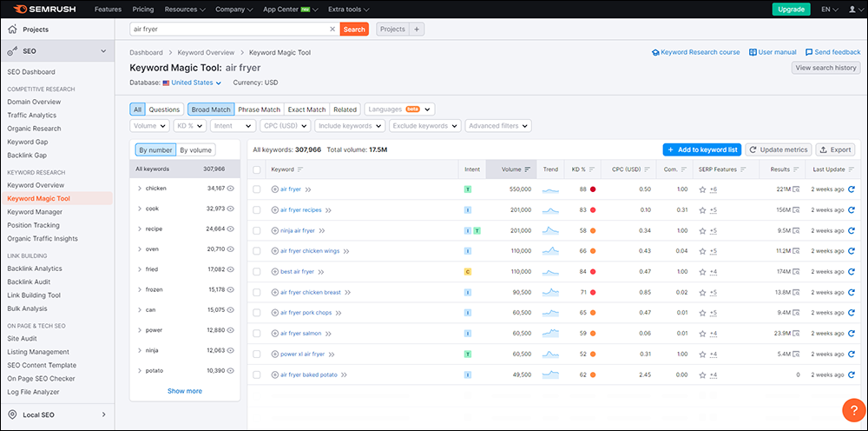This screenshot has height=431, width=868.
Task: Add the air fryer keyword via its plus icon
Action: coord(275,189)
